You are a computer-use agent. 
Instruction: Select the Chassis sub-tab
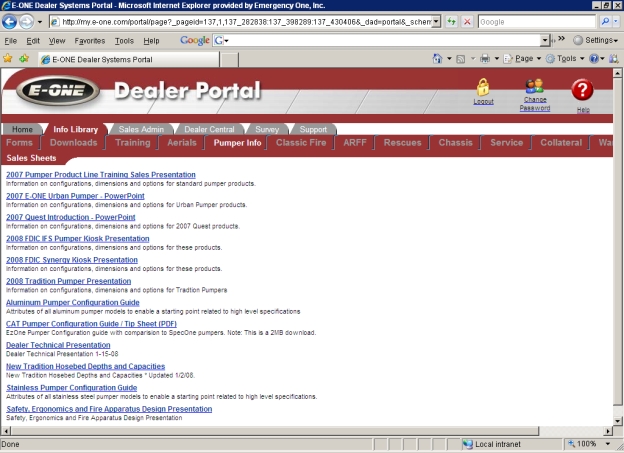point(455,143)
